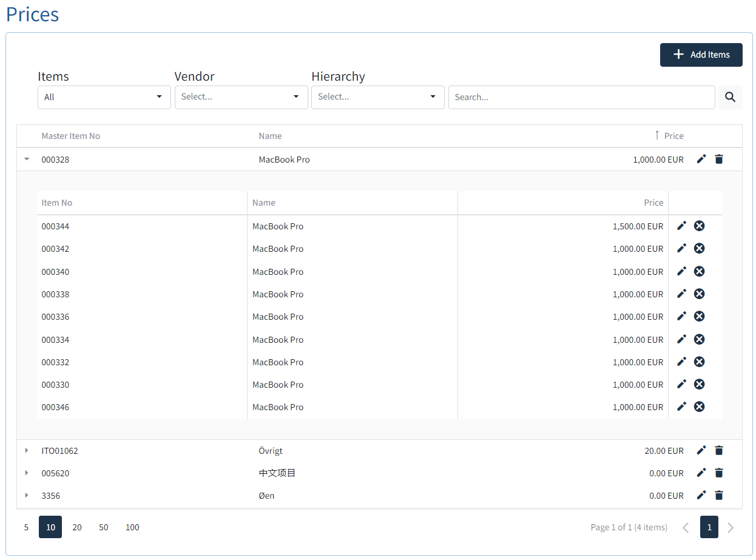
Task: Set page size to 10
Action: click(x=50, y=527)
